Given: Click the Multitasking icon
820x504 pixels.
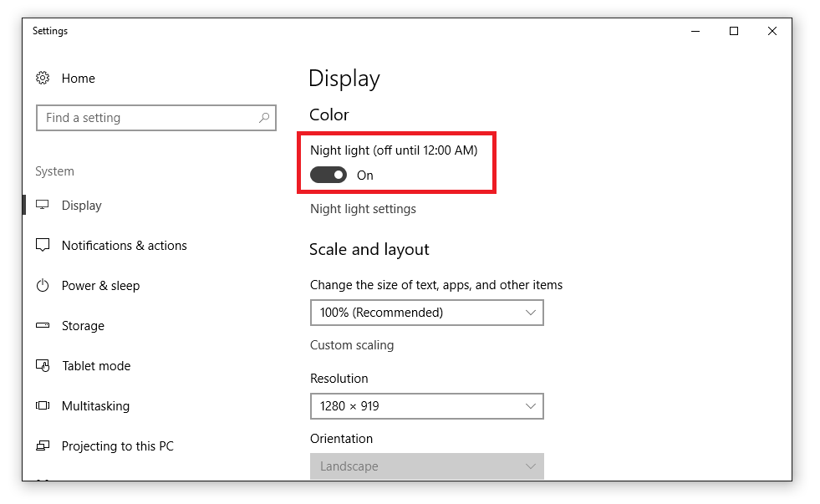Looking at the screenshot, I should (x=43, y=405).
